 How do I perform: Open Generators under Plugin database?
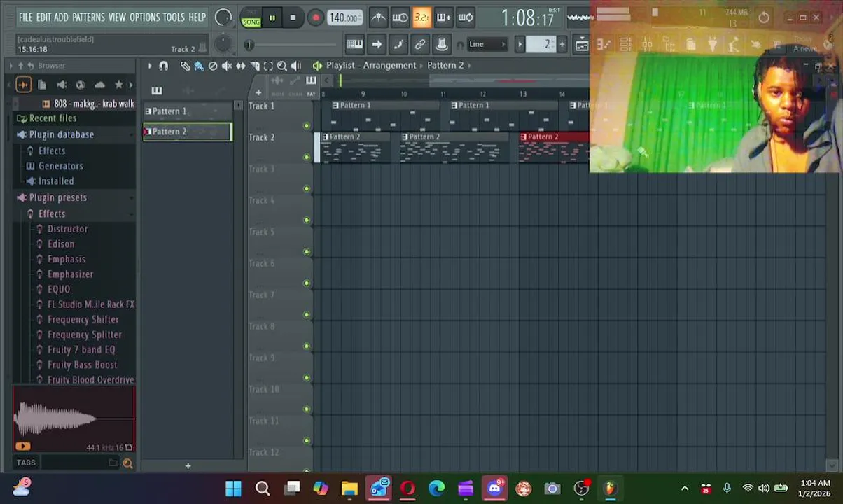[x=74, y=166]
